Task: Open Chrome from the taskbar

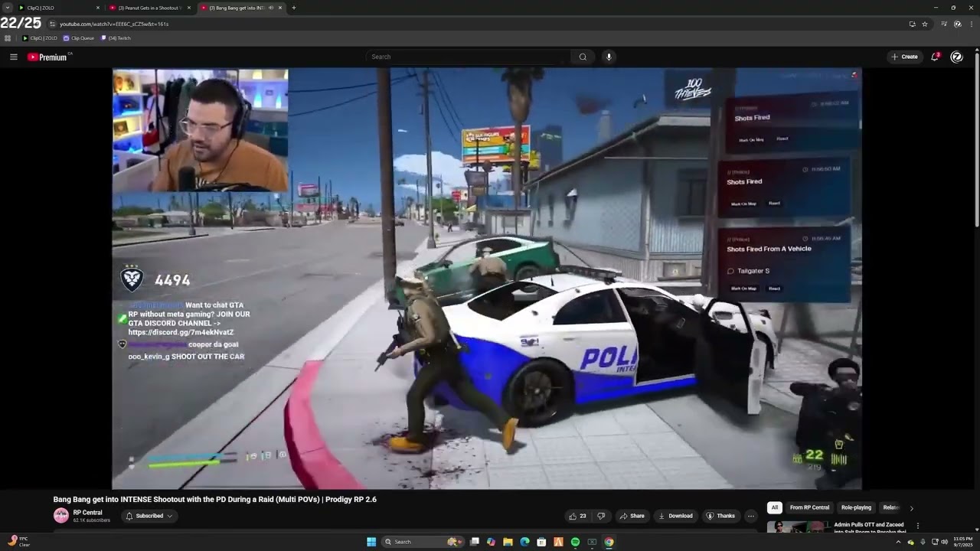Action: (609, 542)
